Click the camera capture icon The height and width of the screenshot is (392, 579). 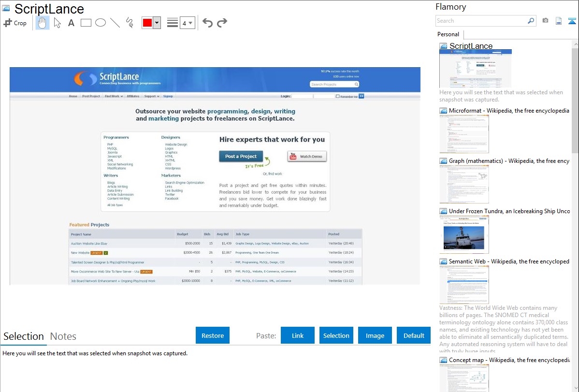(x=545, y=21)
